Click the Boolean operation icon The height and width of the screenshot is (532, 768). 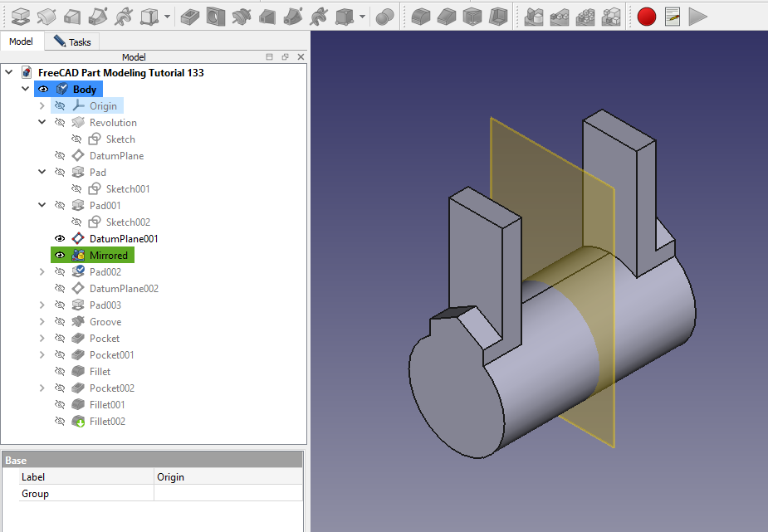384,16
